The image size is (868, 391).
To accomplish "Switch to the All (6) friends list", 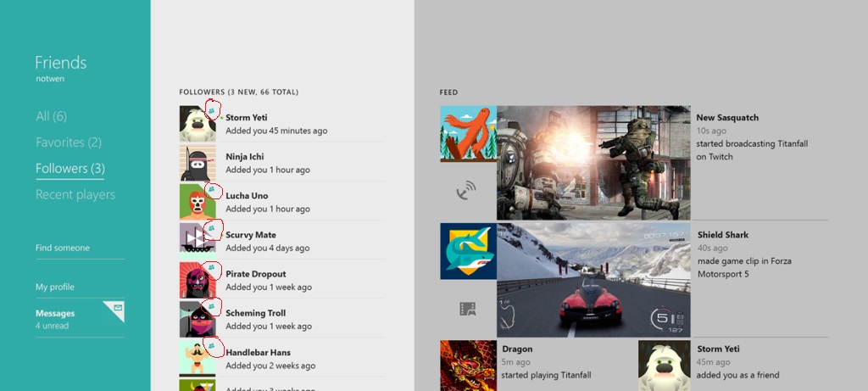I will pyautogui.click(x=52, y=116).
